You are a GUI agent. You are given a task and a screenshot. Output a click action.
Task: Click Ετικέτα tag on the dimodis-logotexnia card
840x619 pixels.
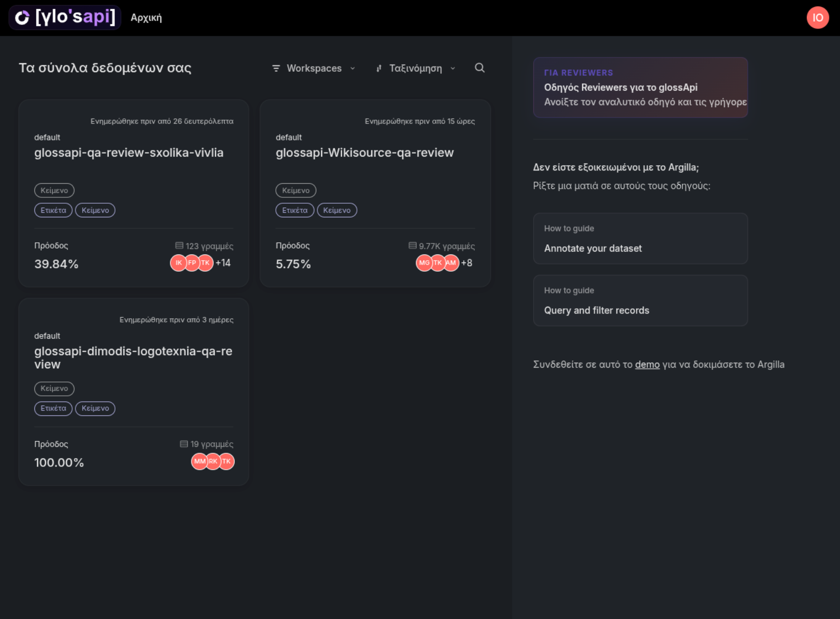(53, 408)
